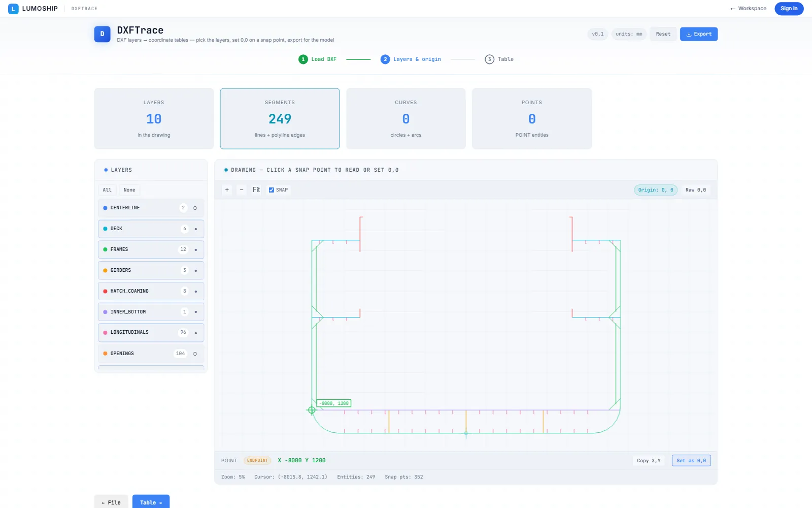Click Set as 0,0 button
Image resolution: width=812 pixels, height=508 pixels.
tap(691, 461)
